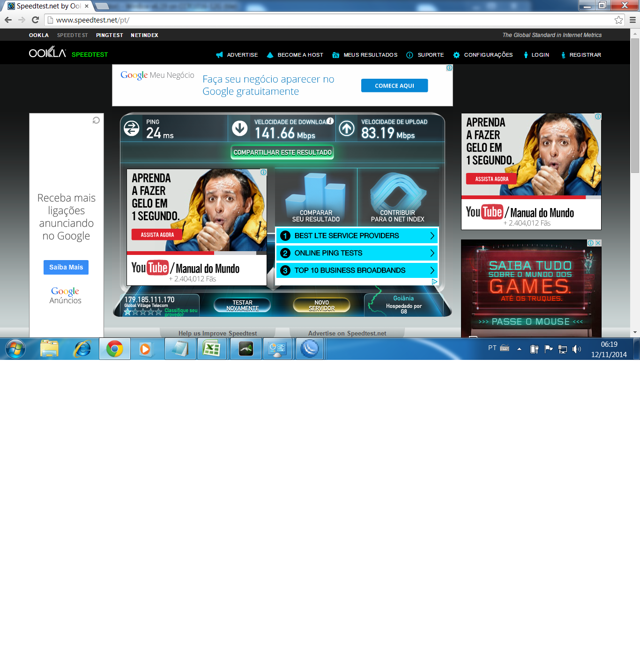Click Passe o Mouse on games ad
The width and height of the screenshot is (640, 672).
click(x=530, y=321)
